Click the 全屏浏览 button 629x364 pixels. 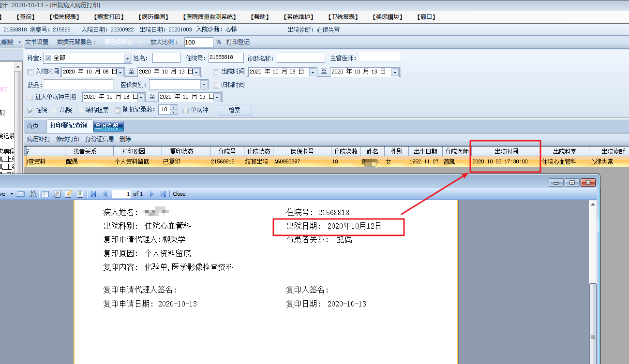pos(109,126)
